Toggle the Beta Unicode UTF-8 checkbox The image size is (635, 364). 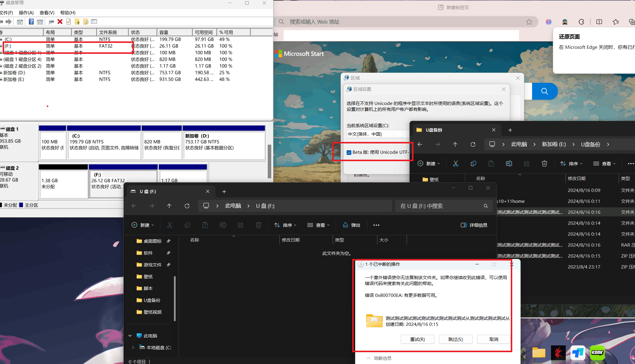coord(349,152)
